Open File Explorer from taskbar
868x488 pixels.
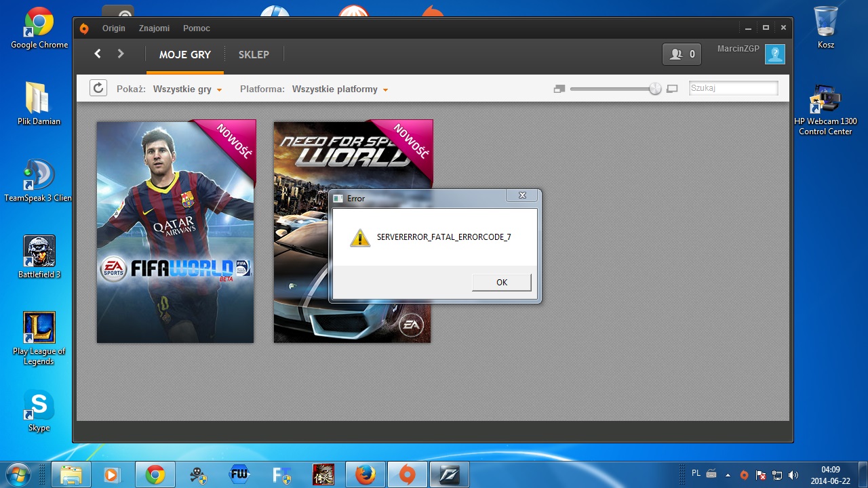coord(71,476)
